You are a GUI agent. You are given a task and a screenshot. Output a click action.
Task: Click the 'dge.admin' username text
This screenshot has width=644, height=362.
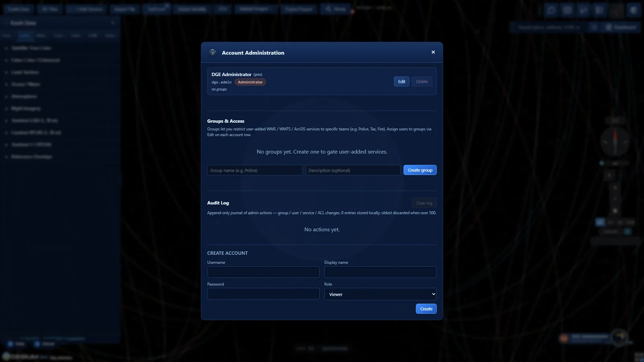[221, 82]
